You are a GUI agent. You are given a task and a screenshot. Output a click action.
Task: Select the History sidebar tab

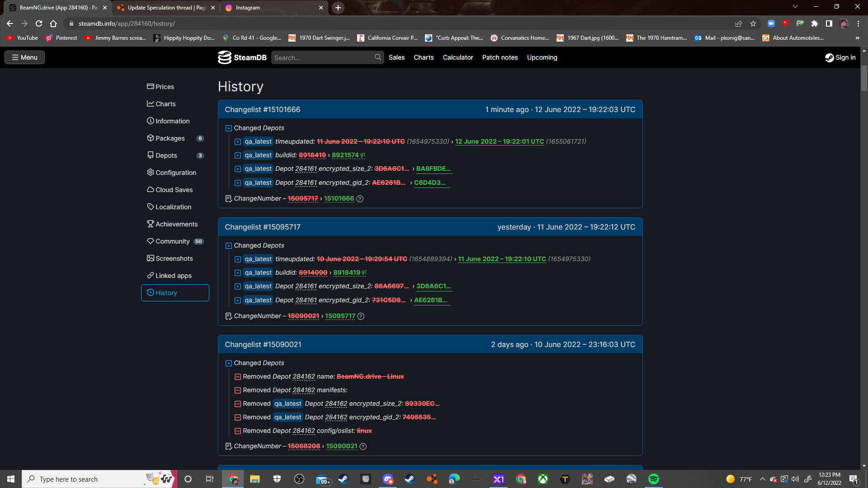(175, 293)
